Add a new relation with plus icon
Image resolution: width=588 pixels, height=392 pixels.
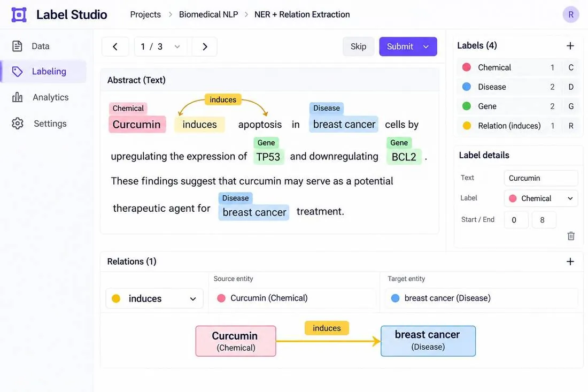click(x=570, y=262)
